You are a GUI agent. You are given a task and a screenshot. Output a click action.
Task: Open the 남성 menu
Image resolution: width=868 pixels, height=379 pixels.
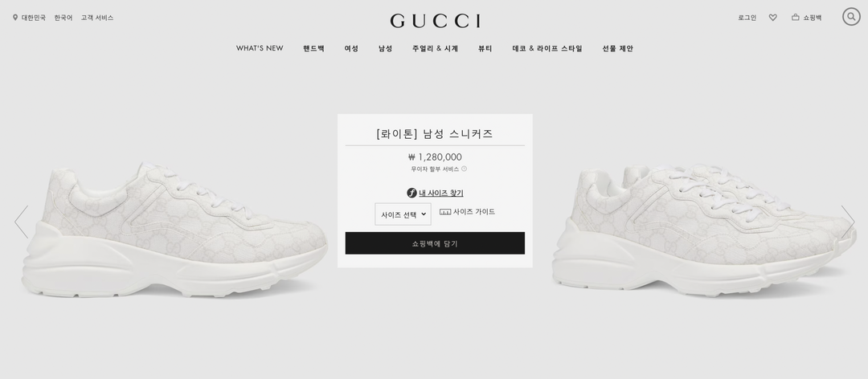coord(385,49)
